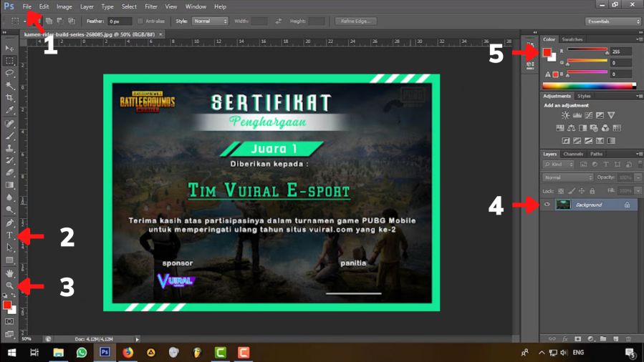This screenshot has height=362, width=644.
Task: Toggle lock image pixels
Action: pyautogui.click(x=572, y=191)
